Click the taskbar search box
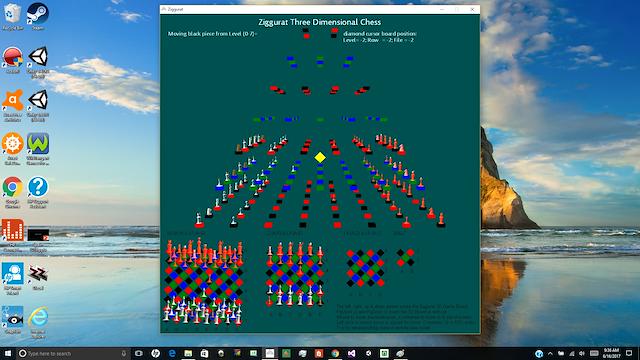The width and height of the screenshot is (640, 360). click(x=73, y=353)
